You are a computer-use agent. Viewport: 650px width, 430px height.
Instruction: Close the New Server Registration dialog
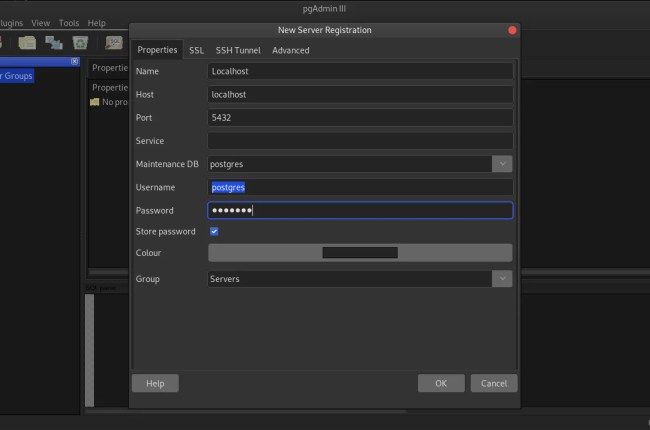512,30
